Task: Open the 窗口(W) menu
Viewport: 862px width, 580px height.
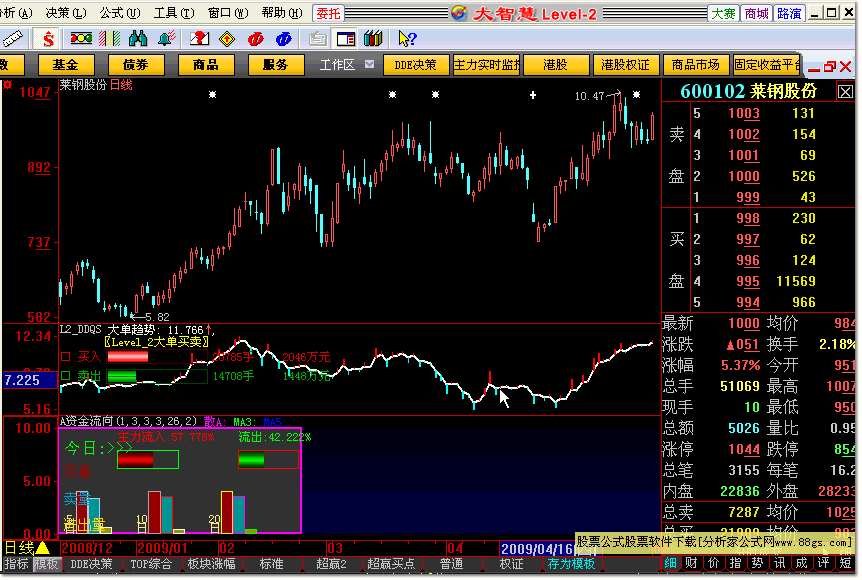Action: tap(228, 13)
